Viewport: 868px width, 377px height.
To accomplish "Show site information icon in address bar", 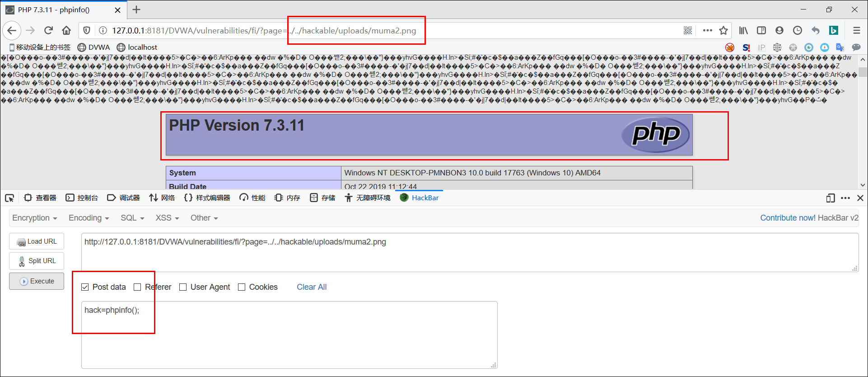I will 103,30.
